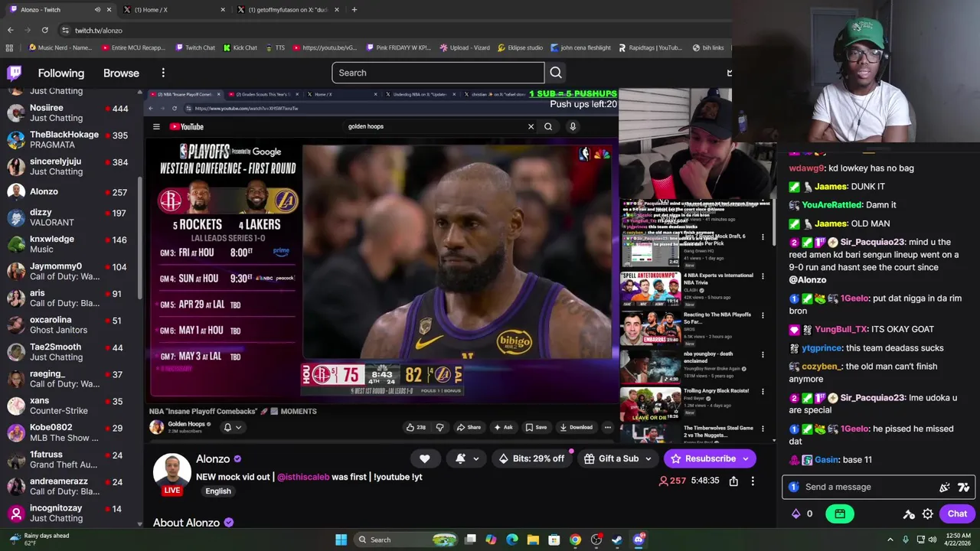Open knxwledge Music channel in sidebar
980x551 pixels.
pos(70,243)
